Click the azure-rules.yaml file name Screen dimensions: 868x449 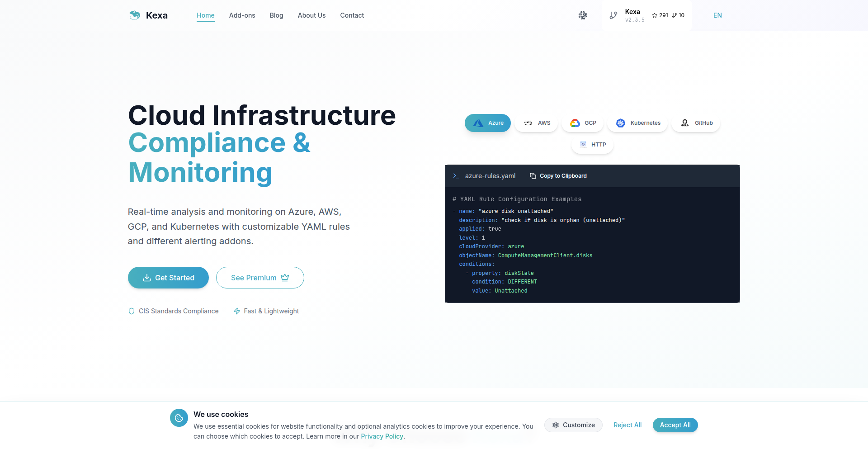[490, 176]
